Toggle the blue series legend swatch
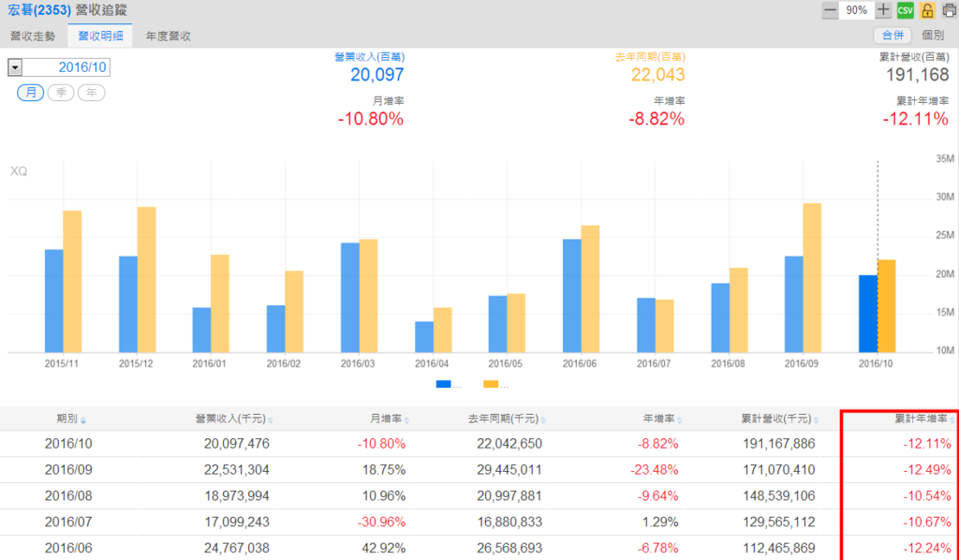 coord(443,385)
